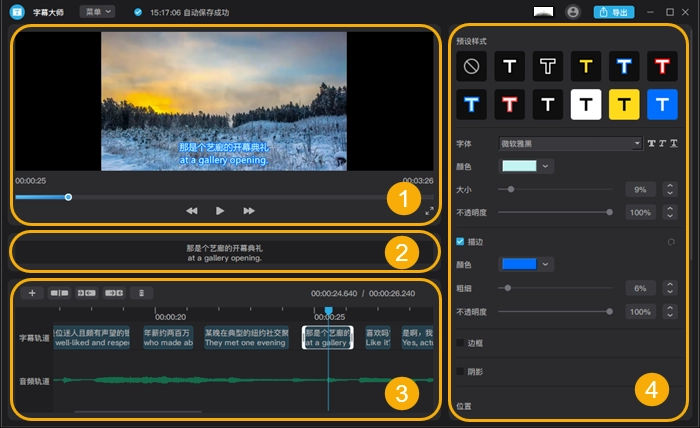Click the user account avatar icon
The height and width of the screenshot is (428, 700).
572,12
